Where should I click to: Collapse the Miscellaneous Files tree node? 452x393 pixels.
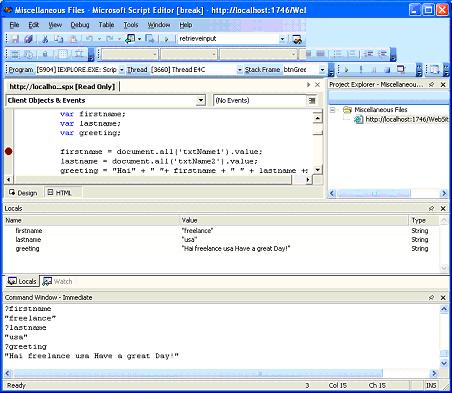click(332, 110)
